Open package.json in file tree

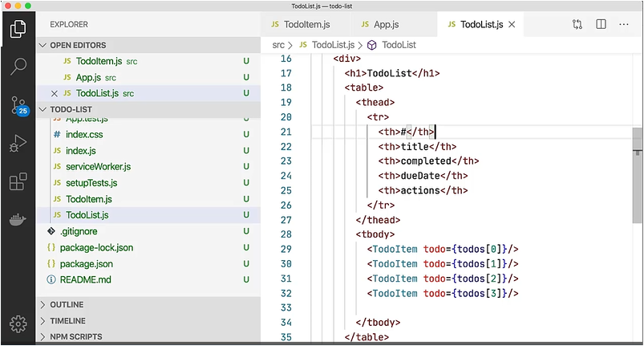(x=86, y=263)
